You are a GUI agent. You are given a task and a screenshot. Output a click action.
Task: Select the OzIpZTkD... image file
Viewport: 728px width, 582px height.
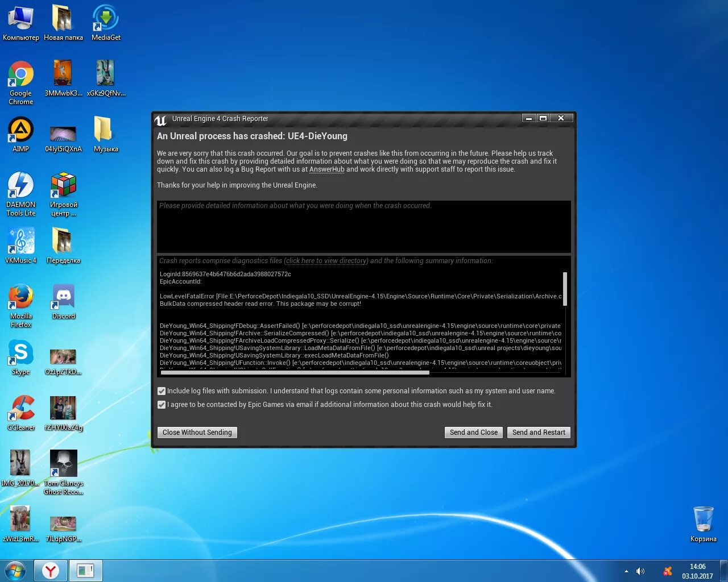[x=63, y=361]
